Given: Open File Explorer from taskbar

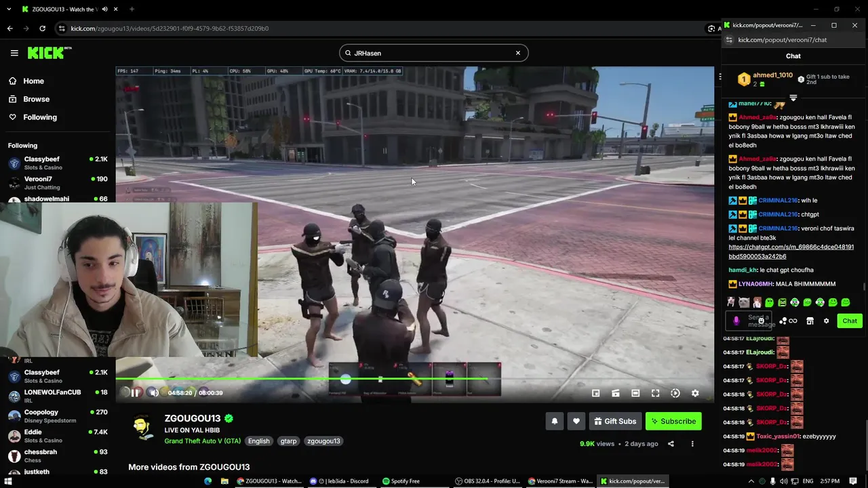Looking at the screenshot, I should pyautogui.click(x=224, y=481).
